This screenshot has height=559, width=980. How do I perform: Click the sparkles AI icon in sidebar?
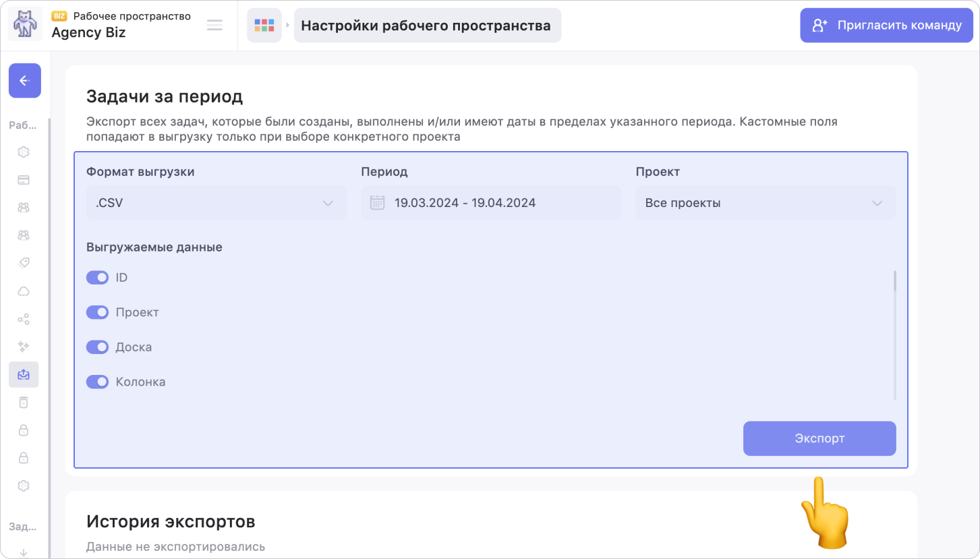(24, 347)
